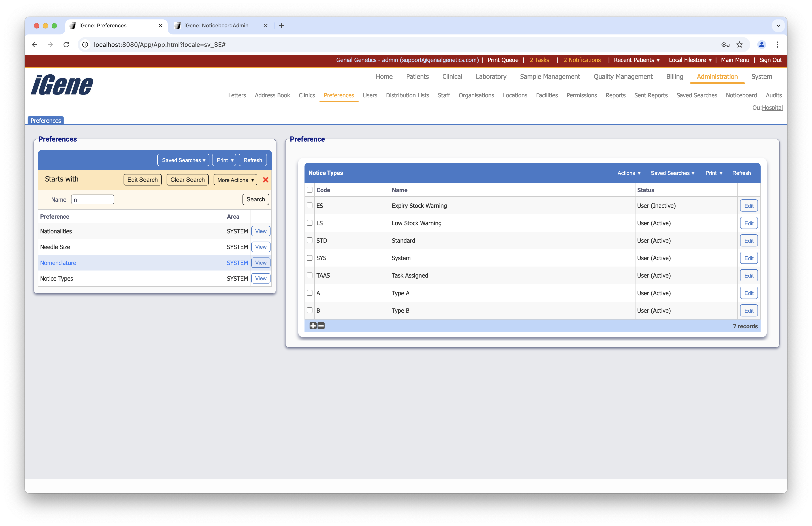The height and width of the screenshot is (526, 812).
Task: Reload the page with the browser refresh icon
Action: tap(66, 44)
